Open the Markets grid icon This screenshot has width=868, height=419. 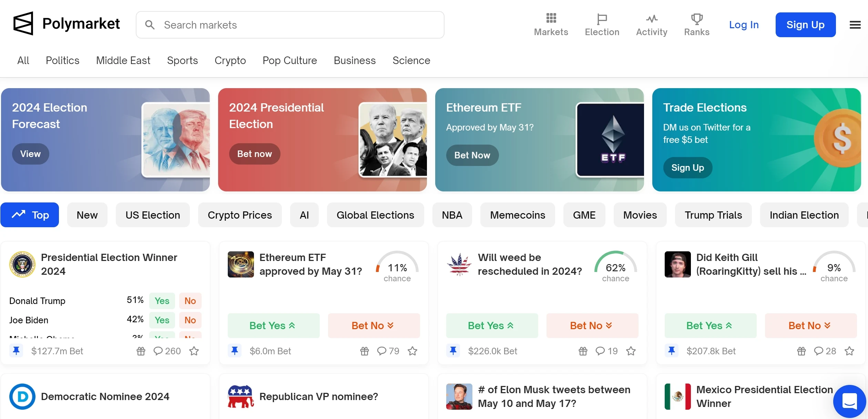pyautogui.click(x=551, y=18)
